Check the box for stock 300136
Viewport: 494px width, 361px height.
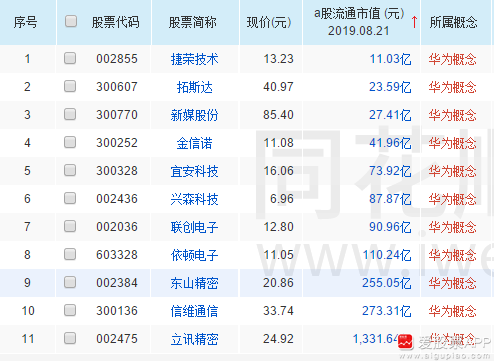coord(70,310)
